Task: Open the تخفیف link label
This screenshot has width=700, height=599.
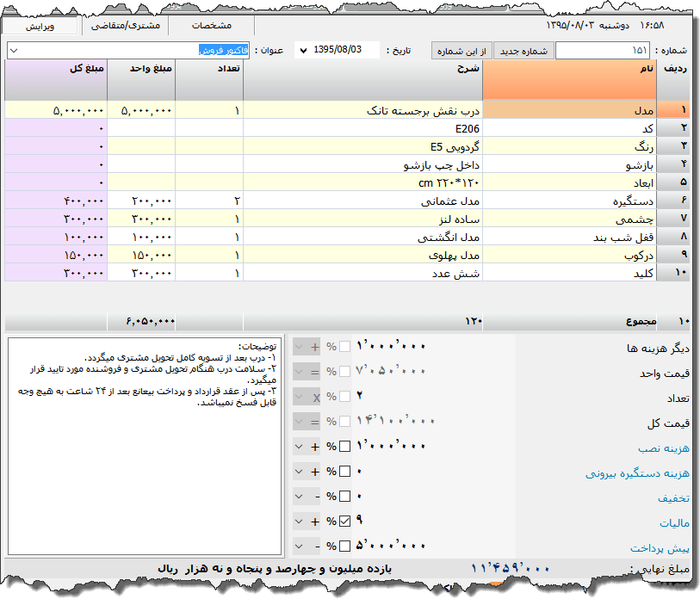Action: coord(674,497)
